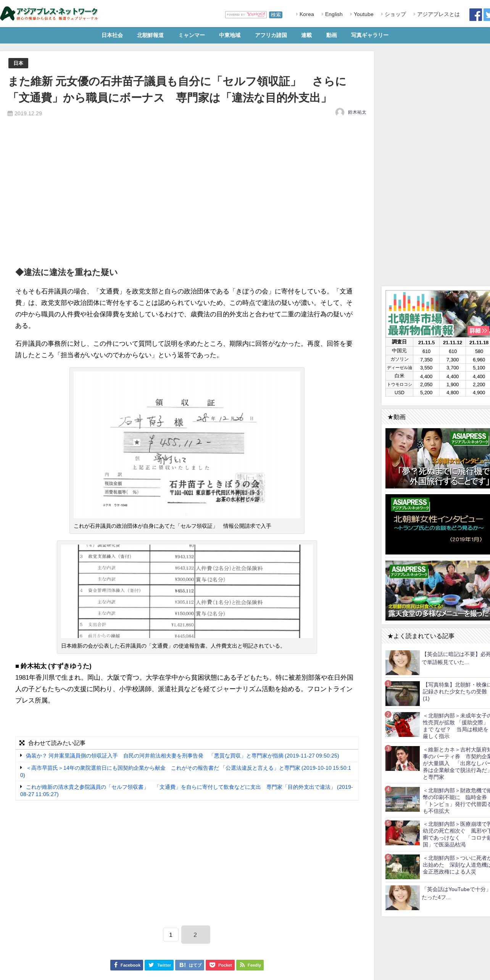Image resolution: width=490 pixels, height=980 pixels.
Task: Open ranked article 5 医療崩壊 article
Action: (456, 834)
